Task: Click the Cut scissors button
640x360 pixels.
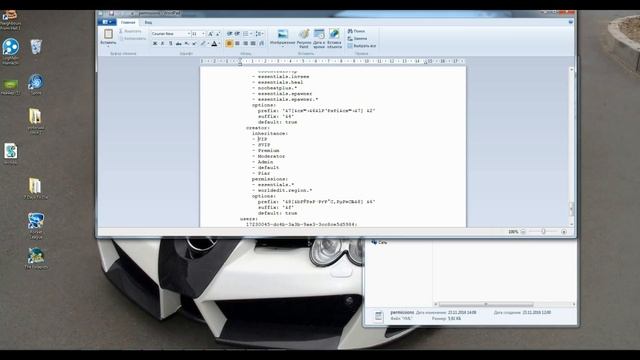Action: [x=131, y=31]
